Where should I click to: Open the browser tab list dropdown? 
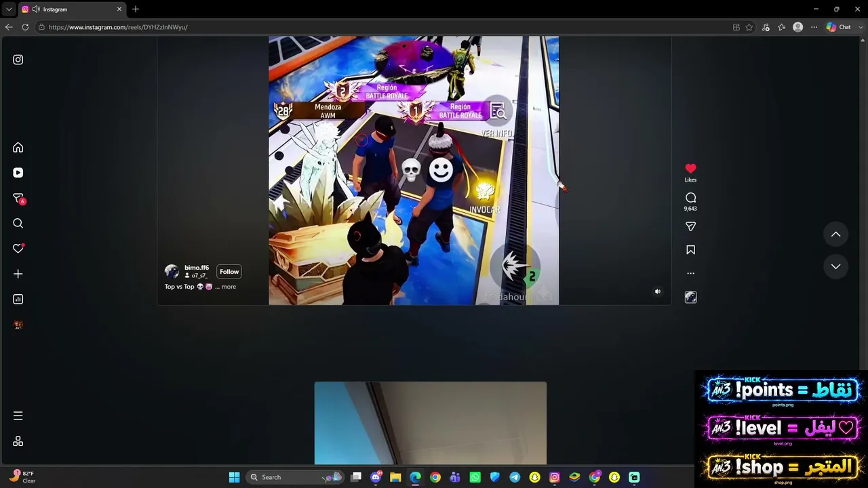[9, 9]
